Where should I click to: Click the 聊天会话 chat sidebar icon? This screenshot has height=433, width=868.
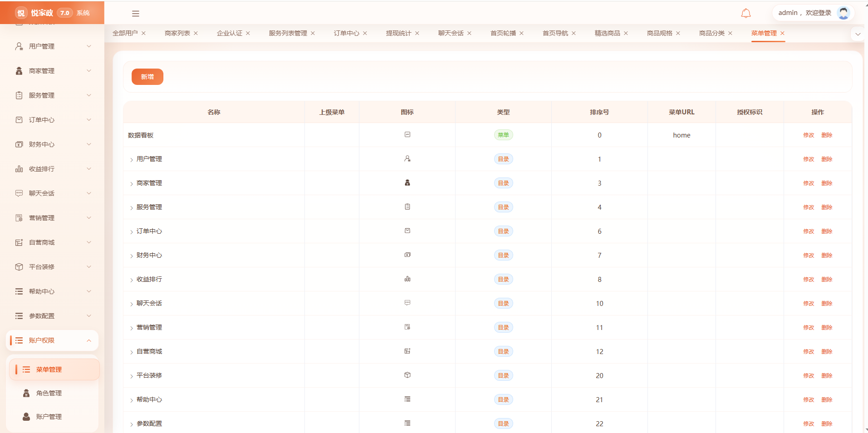(x=19, y=193)
